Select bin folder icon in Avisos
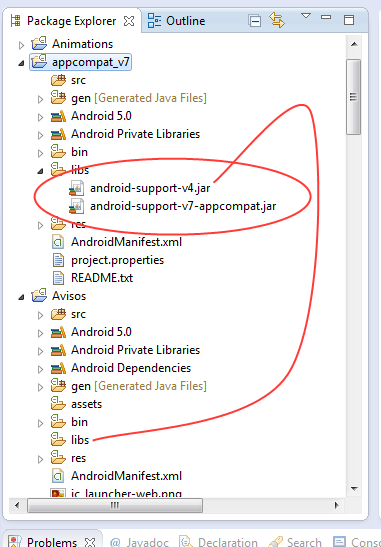This screenshot has height=547, width=381. (58, 421)
